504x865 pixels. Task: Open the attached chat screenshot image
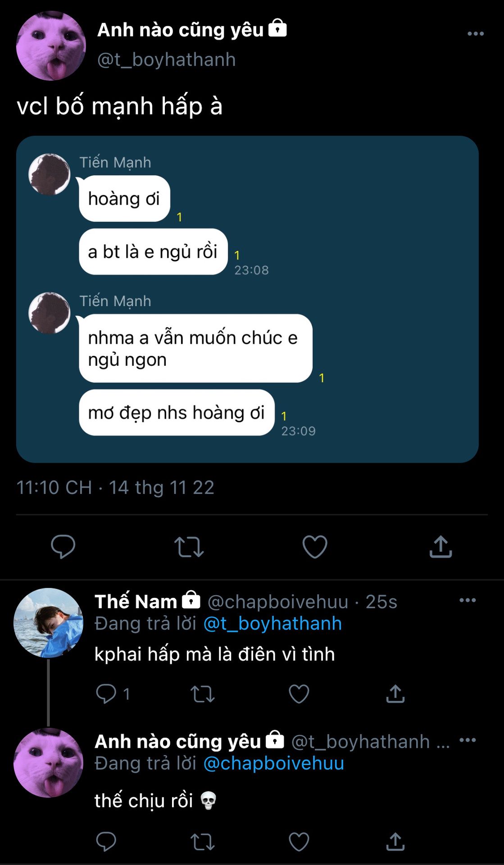tap(247, 299)
